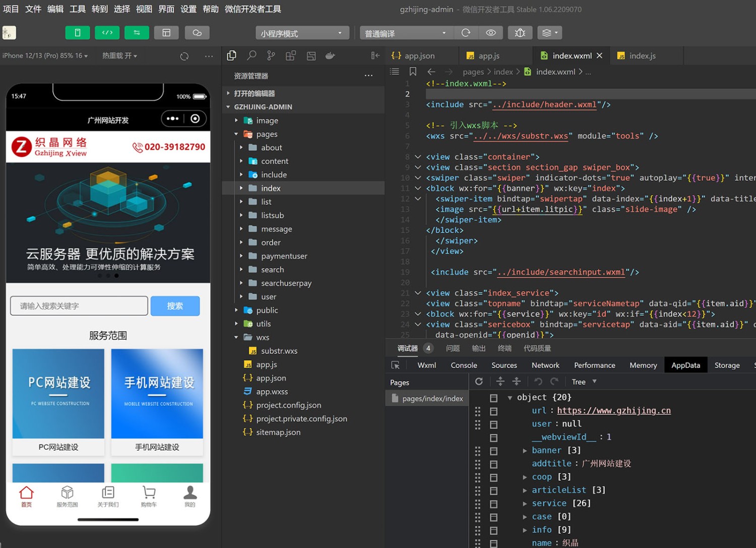
Task: Click the preview eye icon
Action: coord(490,33)
